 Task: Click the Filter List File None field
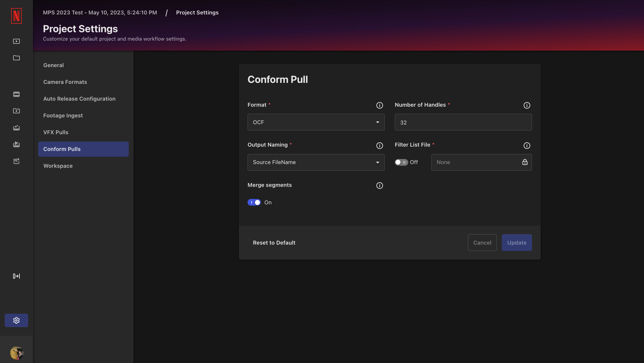coord(482,162)
